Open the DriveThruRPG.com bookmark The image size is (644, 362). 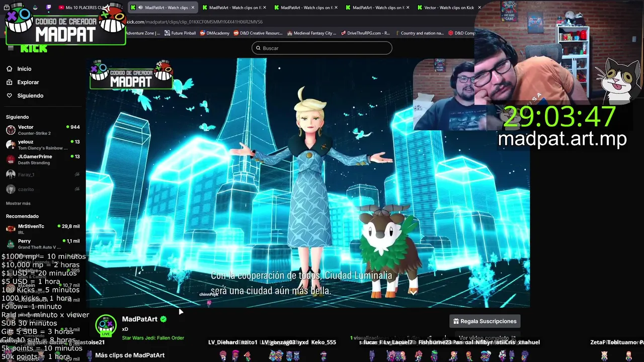(365, 33)
